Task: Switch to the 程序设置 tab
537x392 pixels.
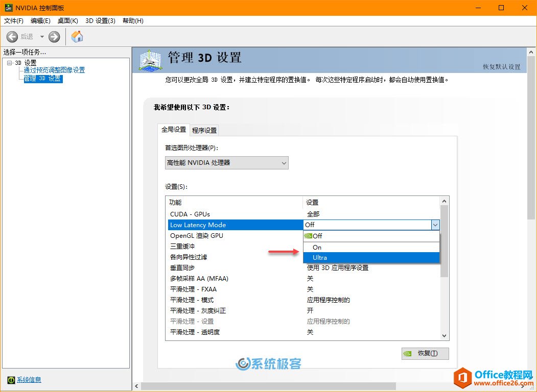Action: 204,130
